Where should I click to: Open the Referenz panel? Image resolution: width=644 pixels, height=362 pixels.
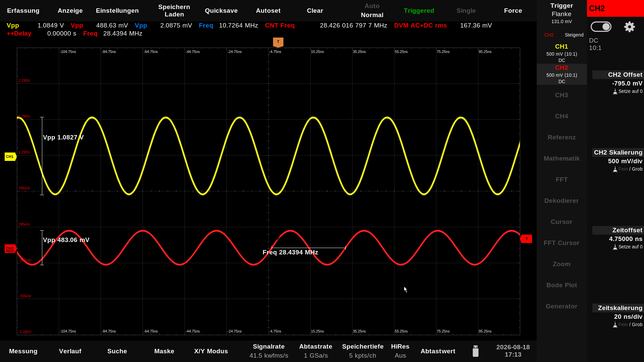click(561, 137)
